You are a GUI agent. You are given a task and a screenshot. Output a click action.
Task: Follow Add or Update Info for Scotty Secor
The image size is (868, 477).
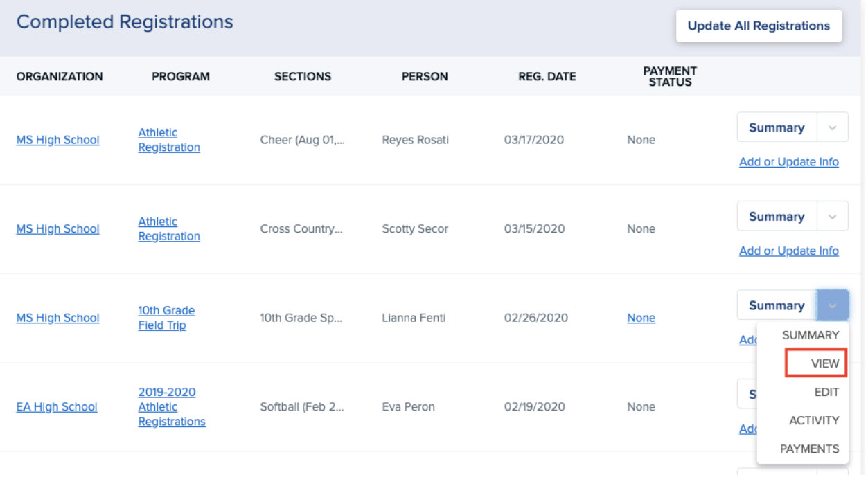[789, 251]
